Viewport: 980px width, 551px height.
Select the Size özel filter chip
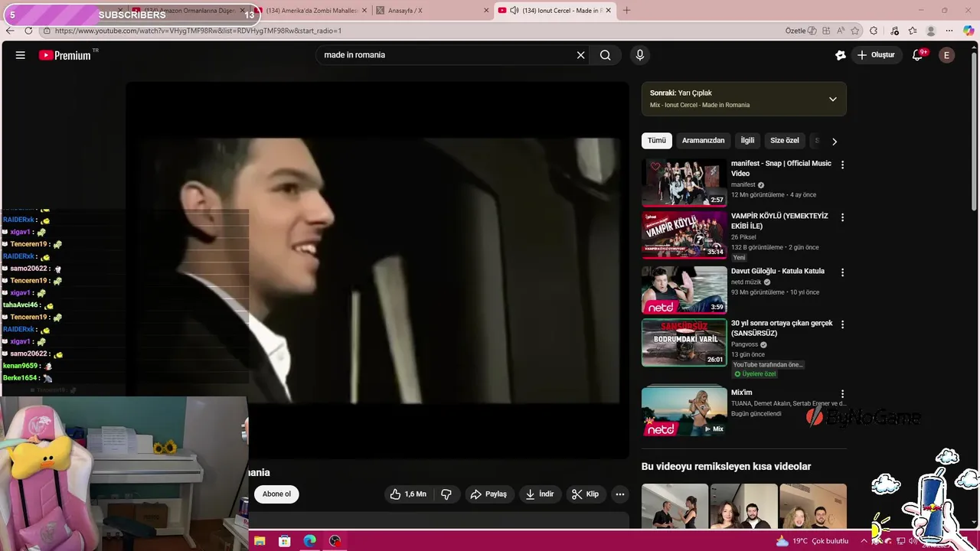784,141
